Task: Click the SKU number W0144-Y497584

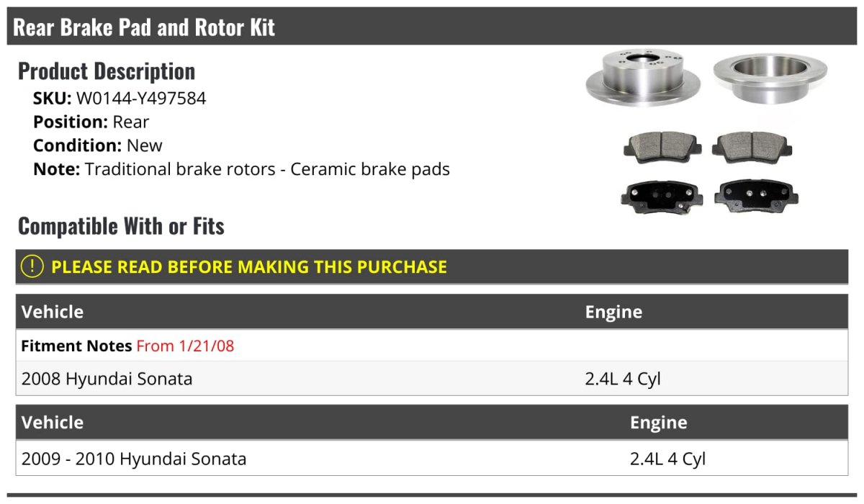Action: pyautogui.click(x=141, y=99)
